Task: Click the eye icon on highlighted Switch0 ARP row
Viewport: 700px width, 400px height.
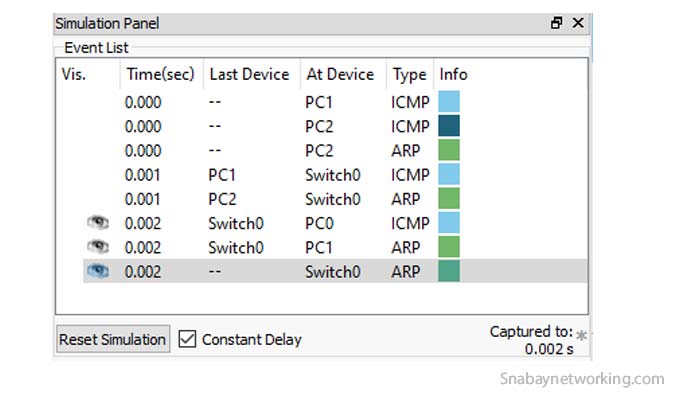Action: pyautogui.click(x=98, y=270)
